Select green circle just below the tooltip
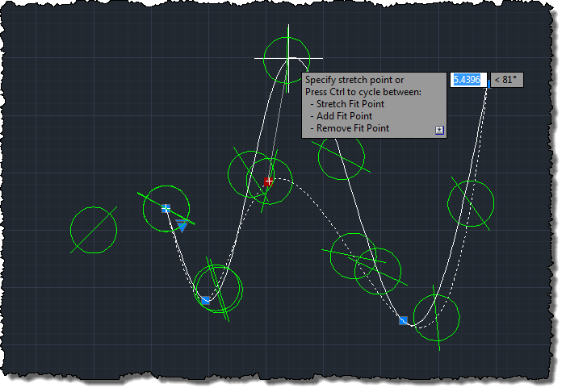The width and height of the screenshot is (566, 392). point(341,156)
